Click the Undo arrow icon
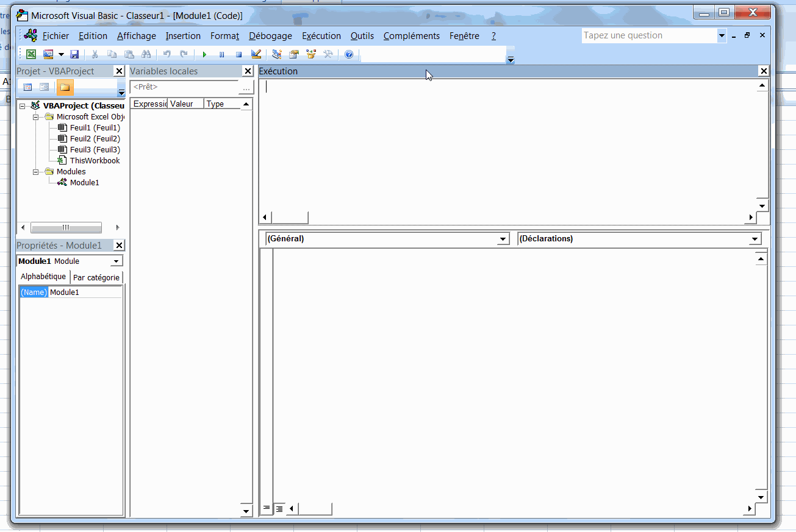Image resolution: width=796 pixels, height=532 pixels. coord(167,54)
